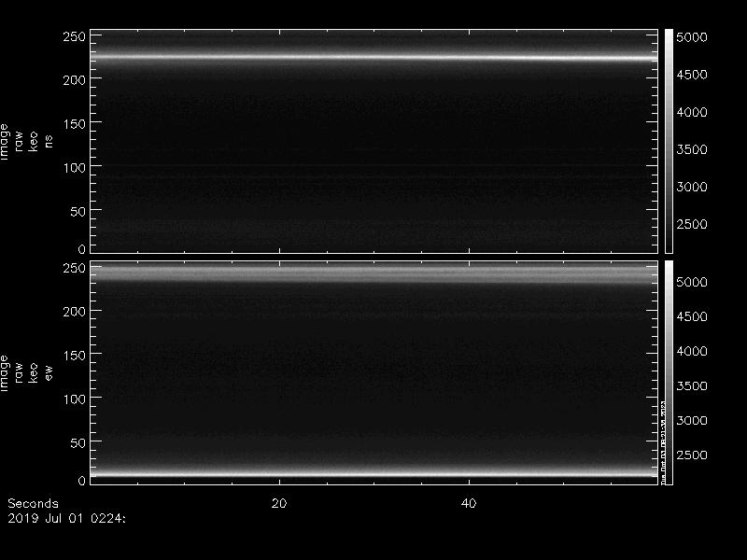This screenshot has width=747, height=560.
Task: Click '5000' on the ns colorbar scale
Action: point(692,37)
